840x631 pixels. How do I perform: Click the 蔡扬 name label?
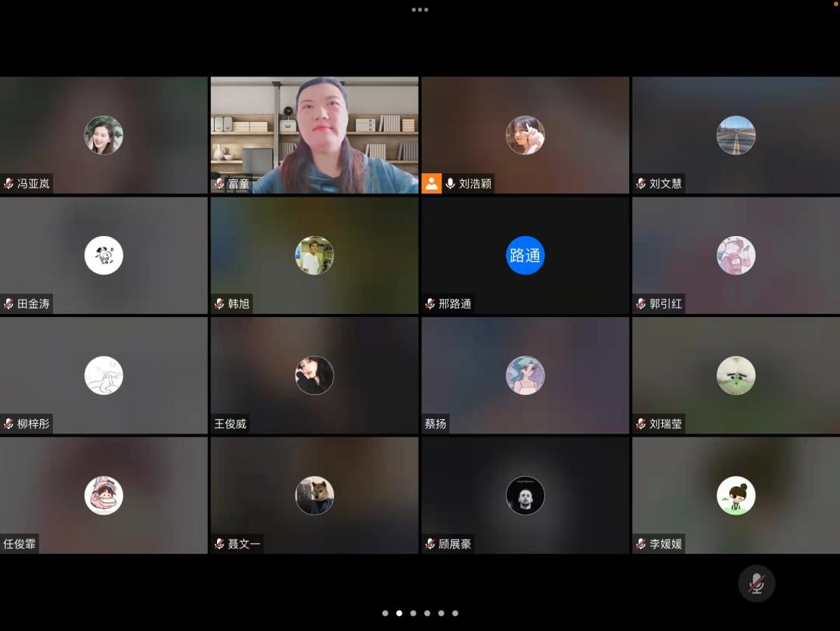(435, 424)
